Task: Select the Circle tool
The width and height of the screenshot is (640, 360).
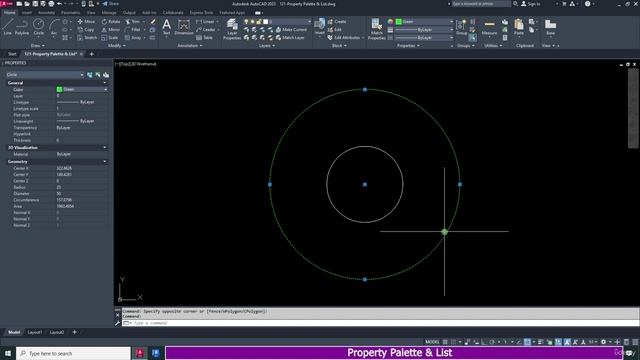Action: pos(38,27)
